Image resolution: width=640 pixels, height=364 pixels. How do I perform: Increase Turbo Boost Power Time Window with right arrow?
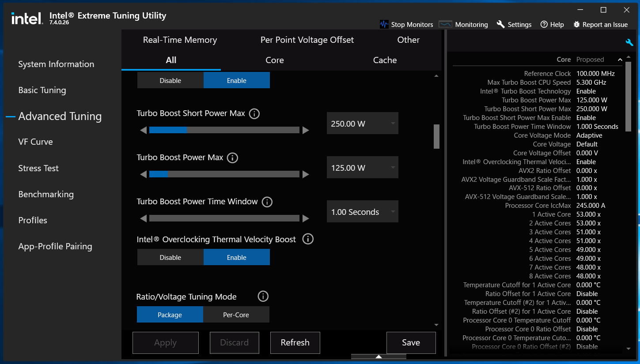306,218
